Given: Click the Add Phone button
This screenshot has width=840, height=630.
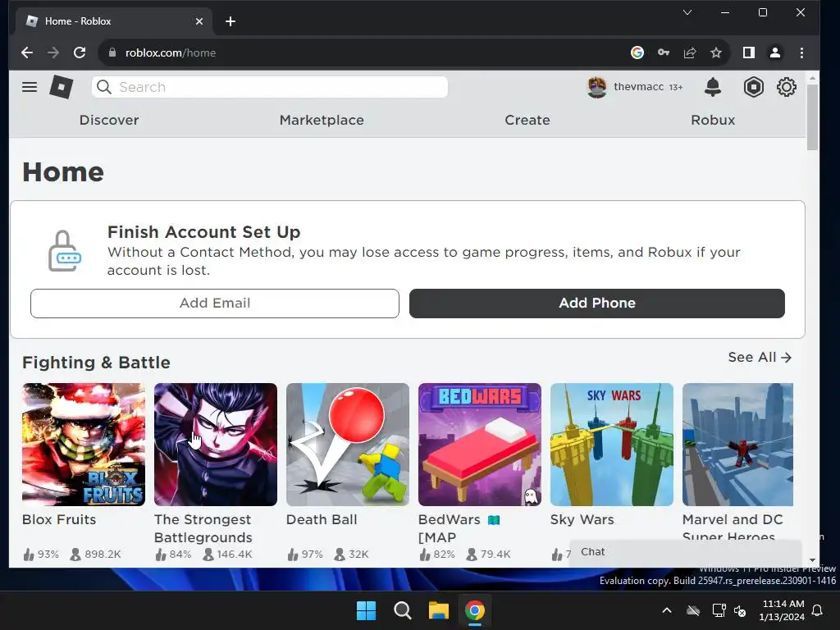Looking at the screenshot, I should click(597, 304).
